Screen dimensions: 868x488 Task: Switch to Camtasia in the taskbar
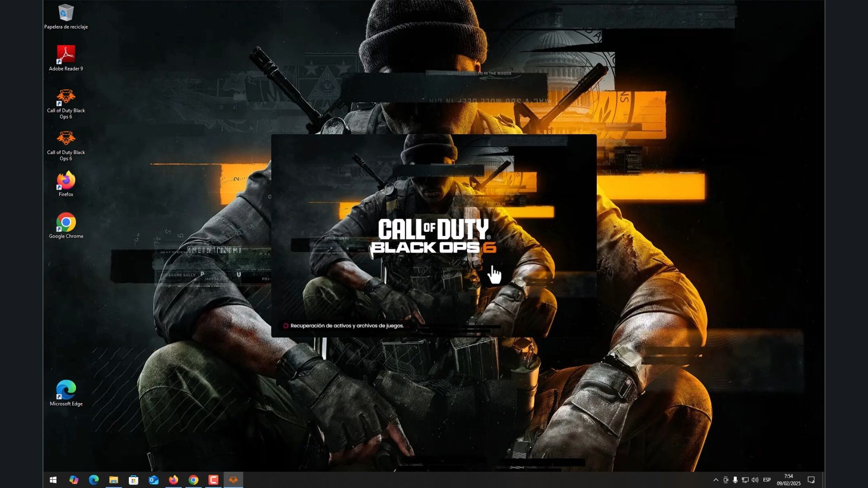point(213,480)
